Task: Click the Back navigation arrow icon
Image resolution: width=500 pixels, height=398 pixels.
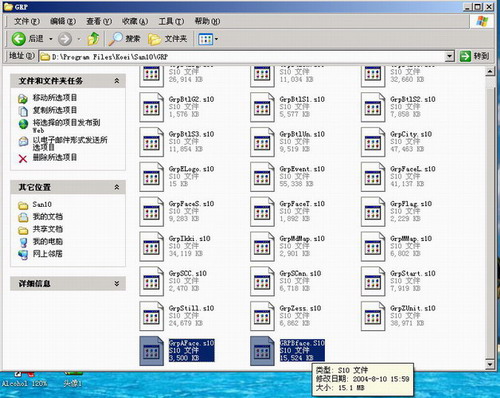Action: click(x=18, y=39)
